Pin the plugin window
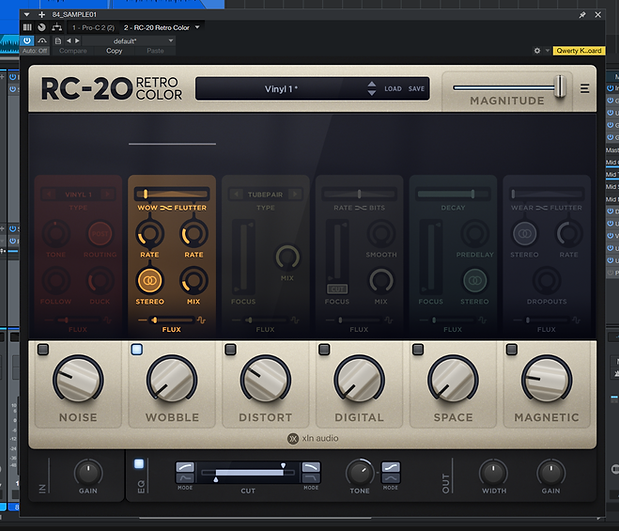619x531 pixels. (x=582, y=15)
